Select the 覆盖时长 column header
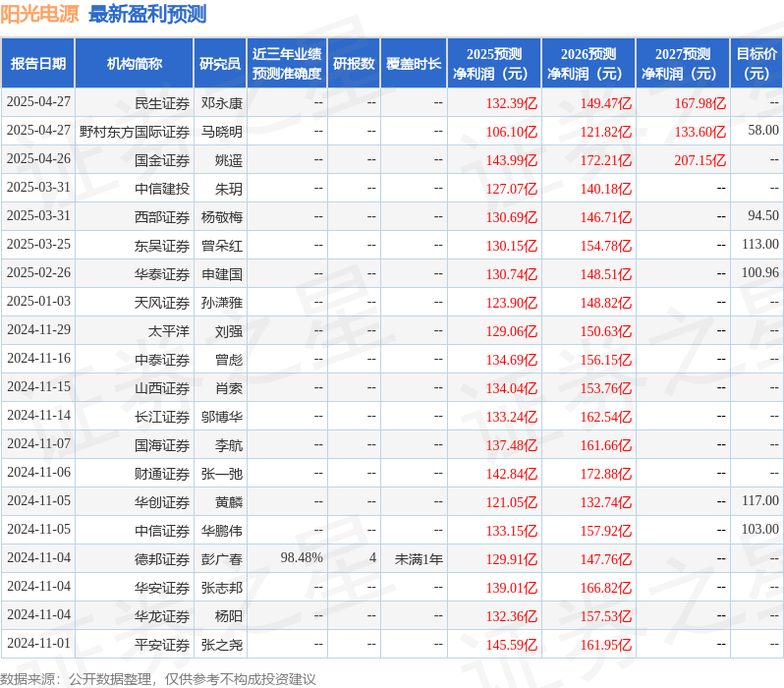The width and height of the screenshot is (784, 688). tap(414, 64)
